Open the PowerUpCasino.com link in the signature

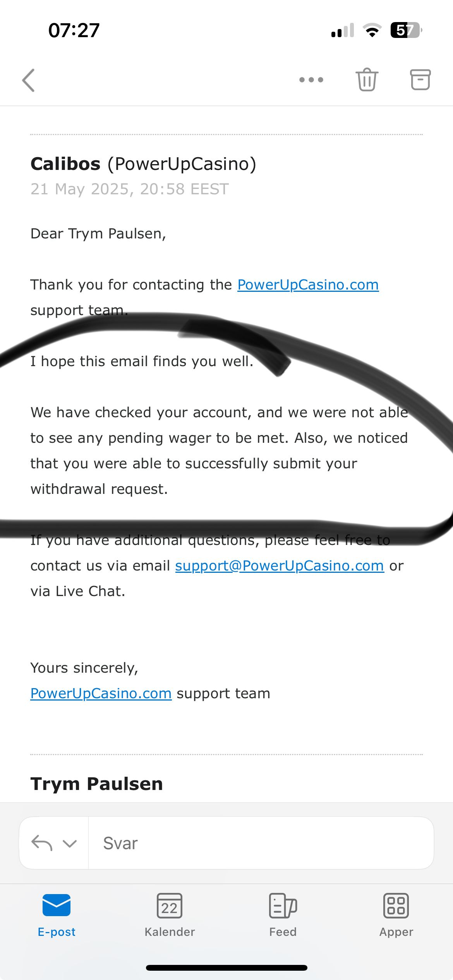pyautogui.click(x=101, y=694)
